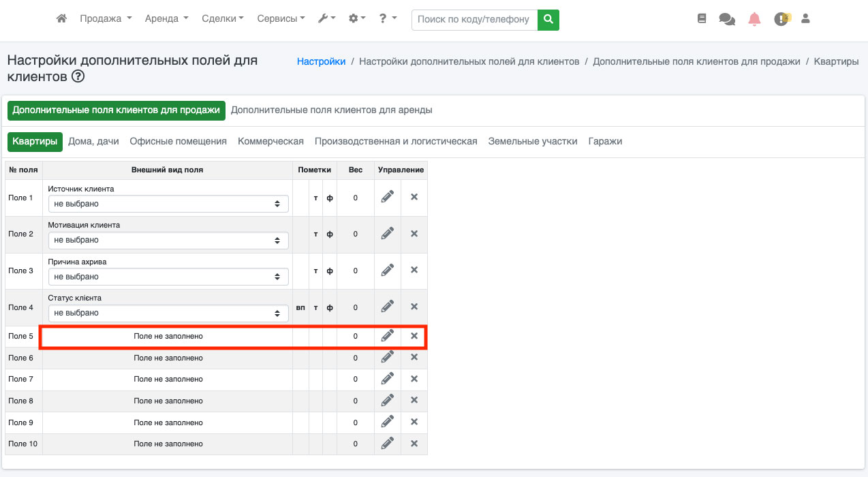Expand the Статус клієнта dropdown
Screen dimensions: 868x477
pos(168,313)
